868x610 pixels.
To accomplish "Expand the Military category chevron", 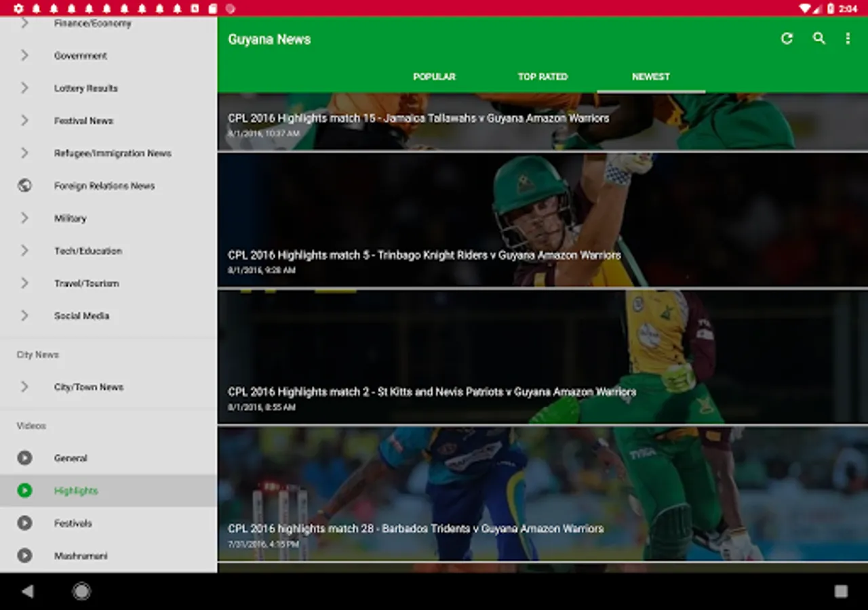I will pos(24,218).
